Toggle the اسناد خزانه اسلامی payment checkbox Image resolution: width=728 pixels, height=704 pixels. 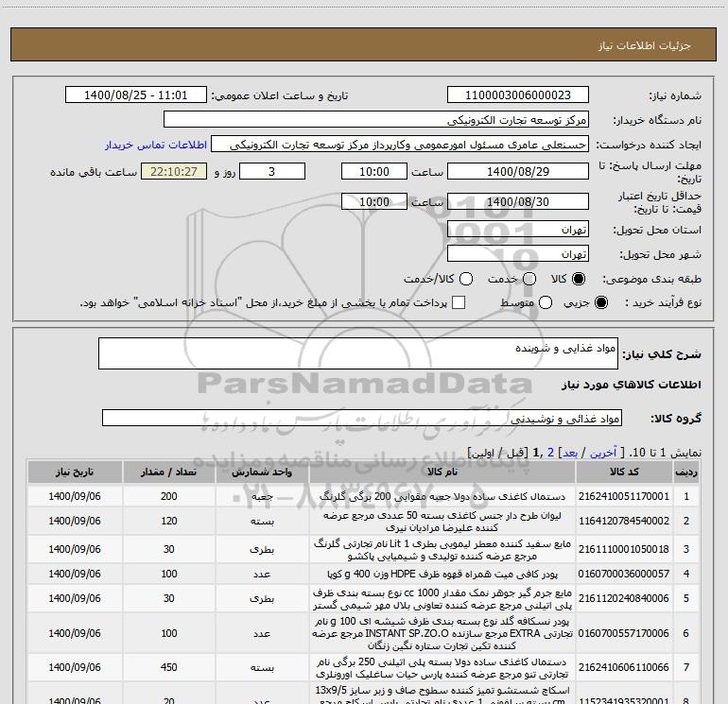click(x=459, y=302)
